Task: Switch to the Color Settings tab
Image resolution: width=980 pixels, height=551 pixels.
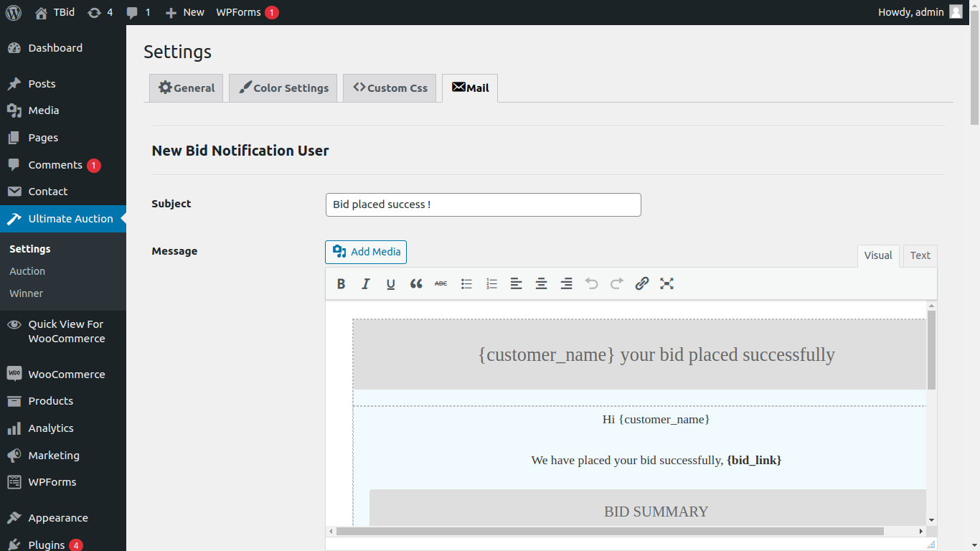Action: click(283, 88)
